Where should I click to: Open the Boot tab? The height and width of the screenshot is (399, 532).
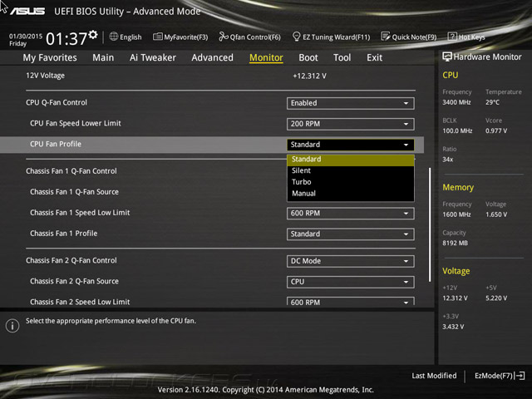coord(308,57)
